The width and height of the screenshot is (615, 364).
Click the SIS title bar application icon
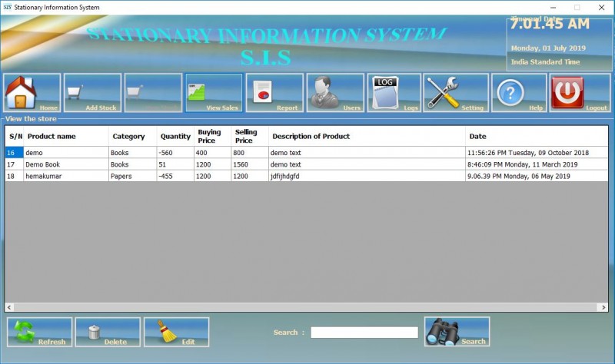pos(7,7)
